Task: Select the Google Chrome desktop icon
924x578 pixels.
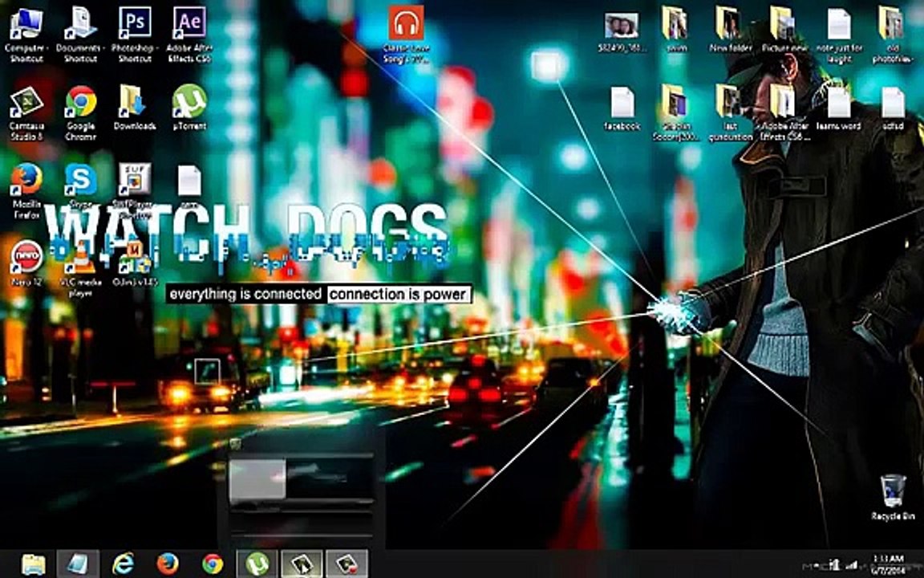Action: coord(81,112)
